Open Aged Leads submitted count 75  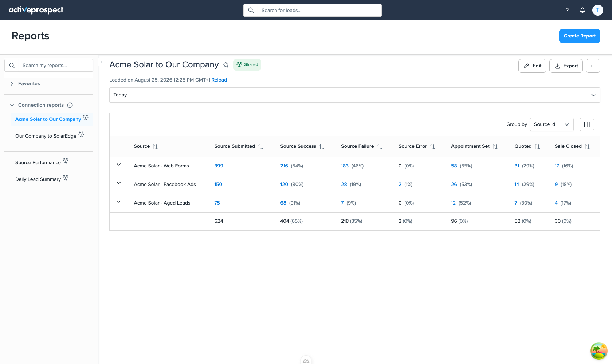217,203
